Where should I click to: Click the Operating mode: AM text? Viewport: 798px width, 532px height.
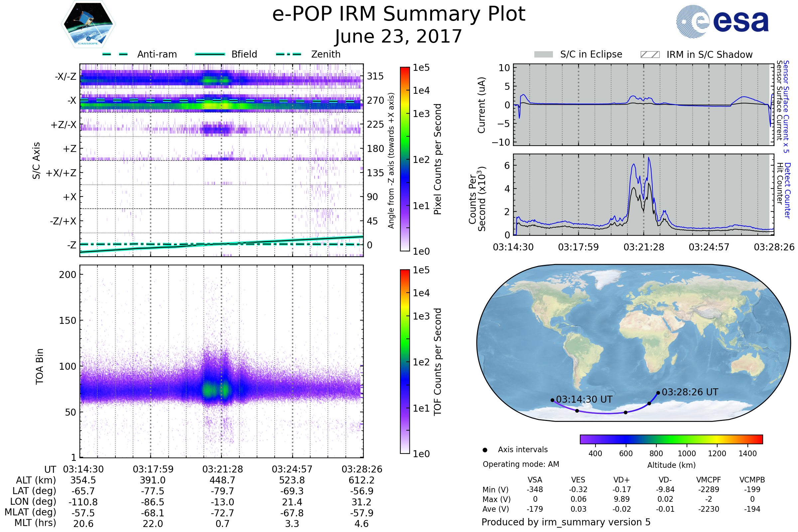pos(521,464)
